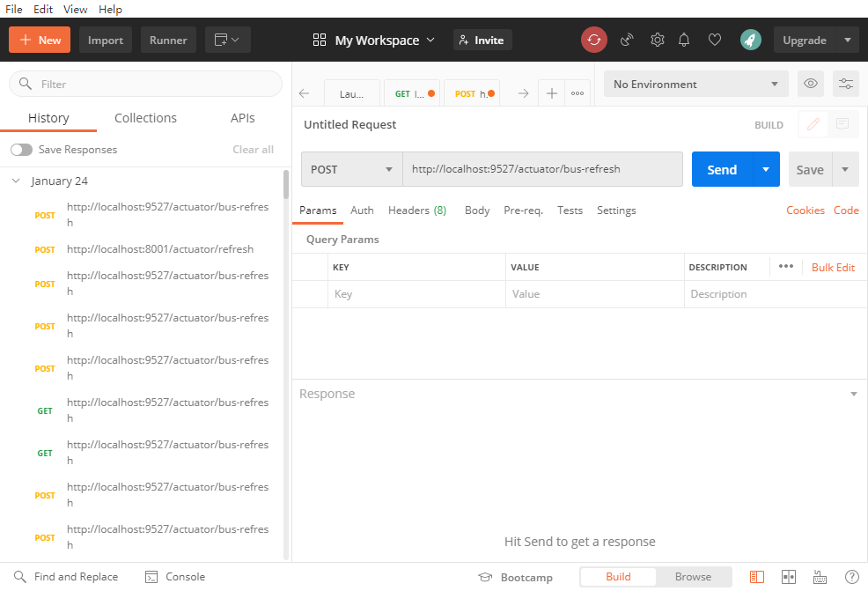868x591 pixels.
Task: Switch to Browse mode
Action: (693, 577)
